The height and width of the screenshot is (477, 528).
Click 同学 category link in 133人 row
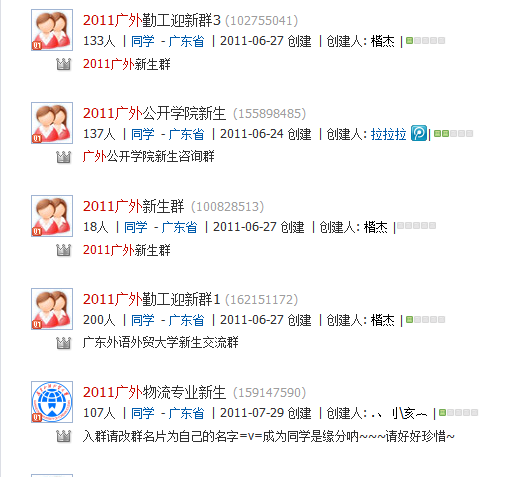142,41
